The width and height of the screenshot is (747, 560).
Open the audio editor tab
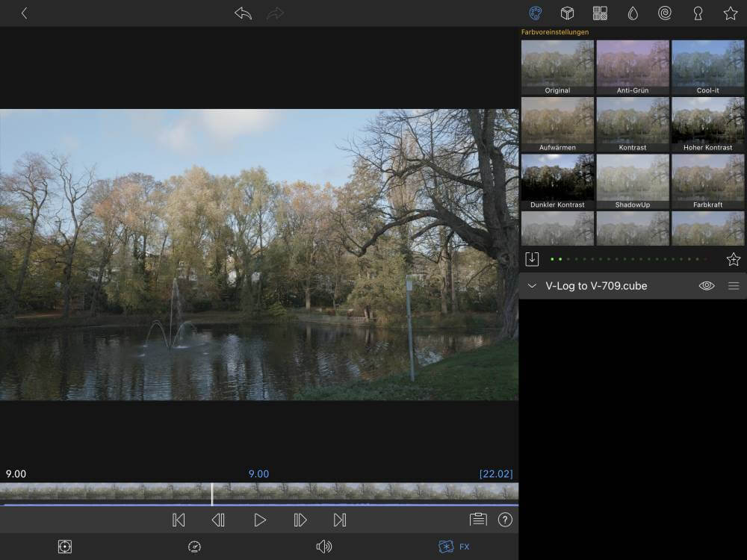(x=324, y=547)
